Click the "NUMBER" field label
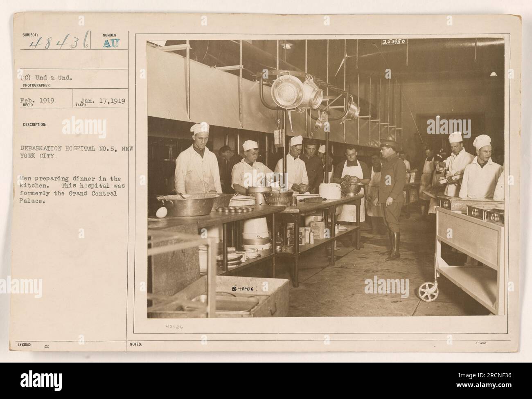The width and height of the screenshot is (532, 399). (x=109, y=35)
